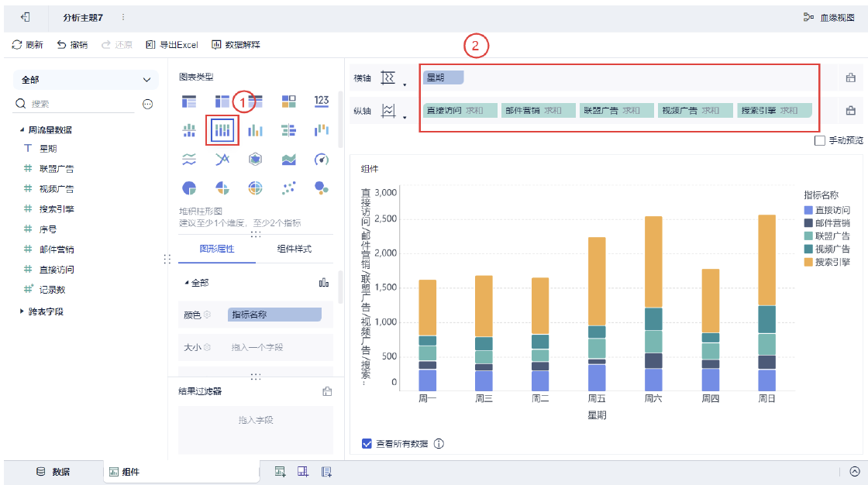Open the 血缘视图 lineage view

828,18
